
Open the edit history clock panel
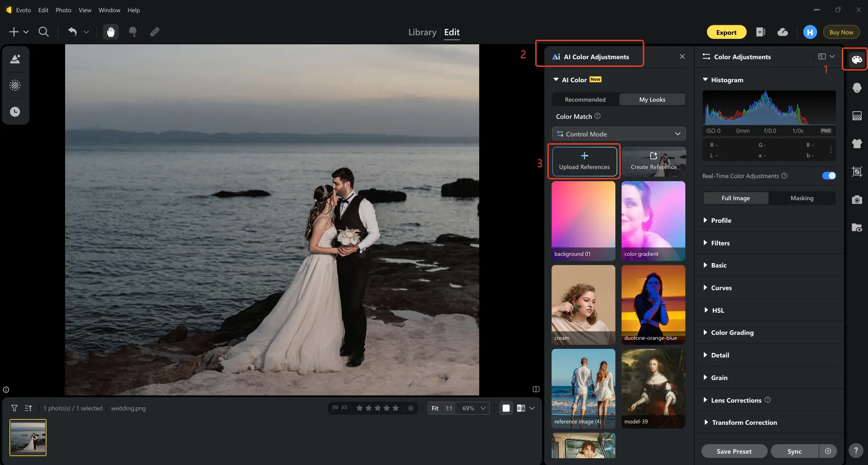[x=15, y=112]
